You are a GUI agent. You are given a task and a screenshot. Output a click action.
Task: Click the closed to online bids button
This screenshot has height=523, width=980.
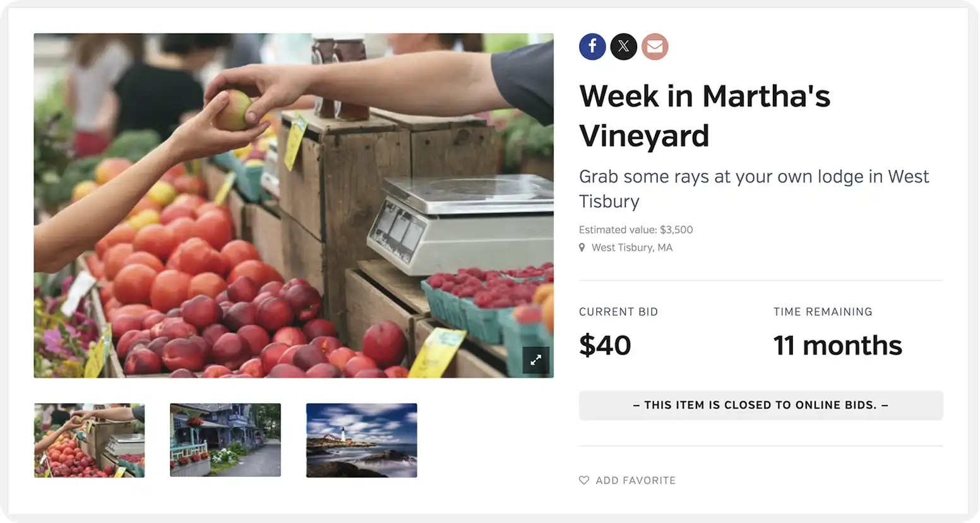761,406
